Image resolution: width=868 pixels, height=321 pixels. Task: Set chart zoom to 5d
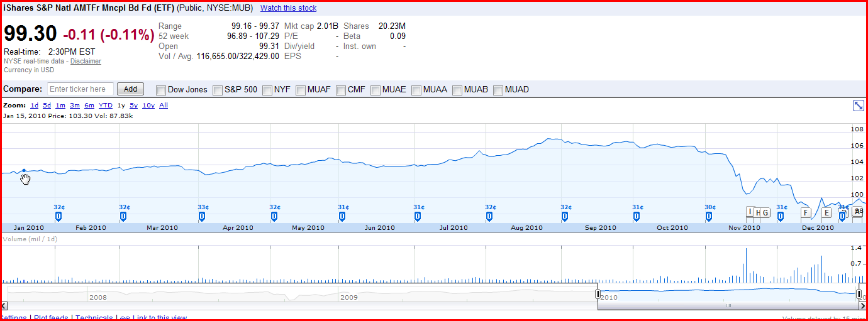pyautogui.click(x=47, y=106)
